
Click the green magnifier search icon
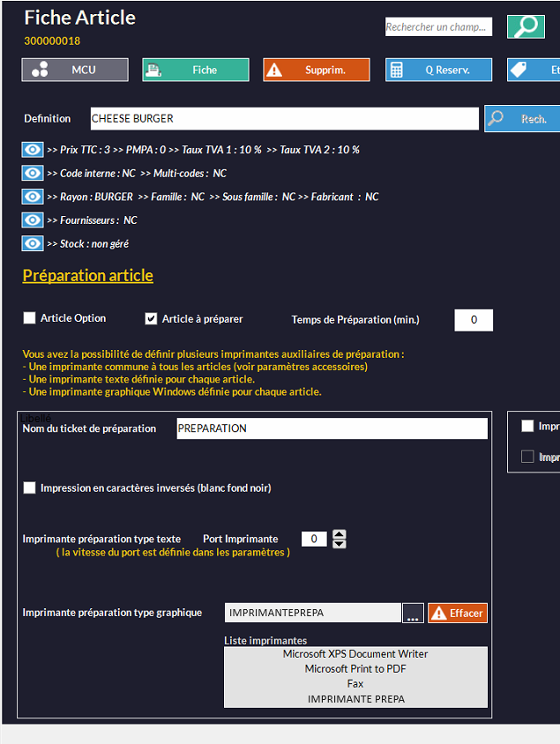(x=526, y=26)
